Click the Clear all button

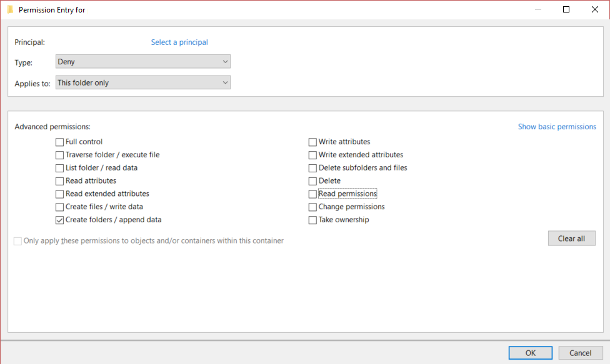click(571, 239)
